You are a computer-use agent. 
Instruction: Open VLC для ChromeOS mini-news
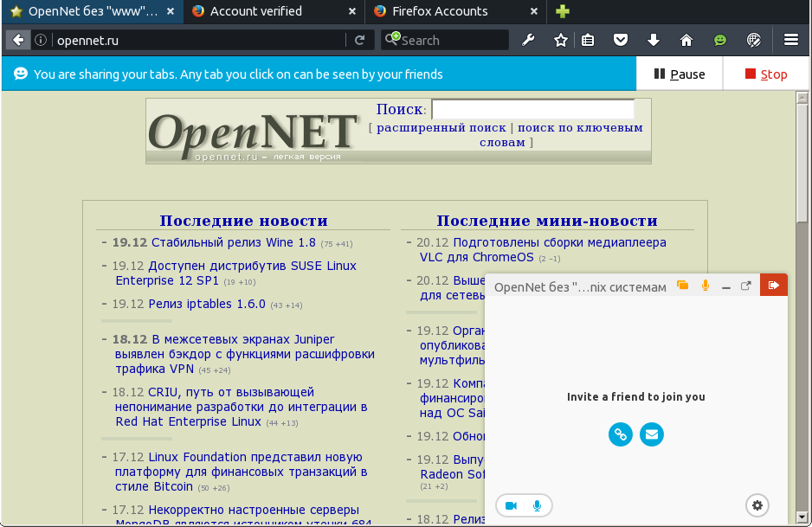[543, 249]
